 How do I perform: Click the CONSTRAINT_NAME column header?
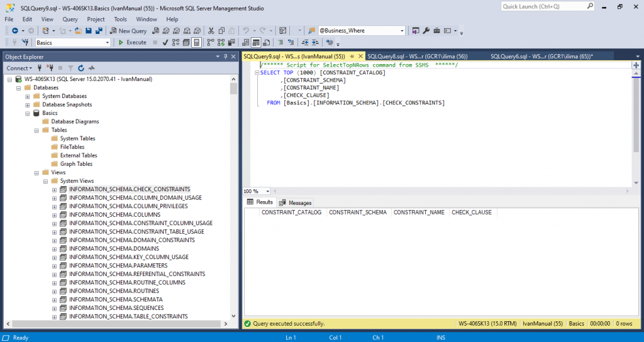click(x=419, y=212)
